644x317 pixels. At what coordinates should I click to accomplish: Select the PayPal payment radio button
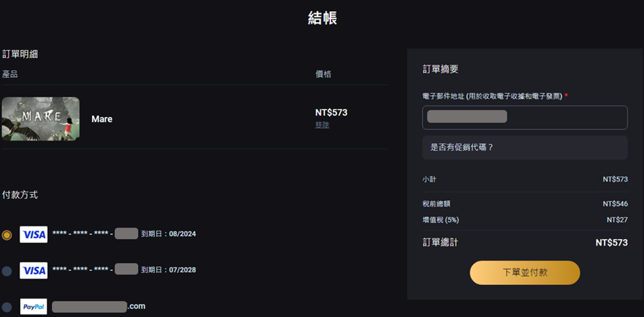(7, 306)
